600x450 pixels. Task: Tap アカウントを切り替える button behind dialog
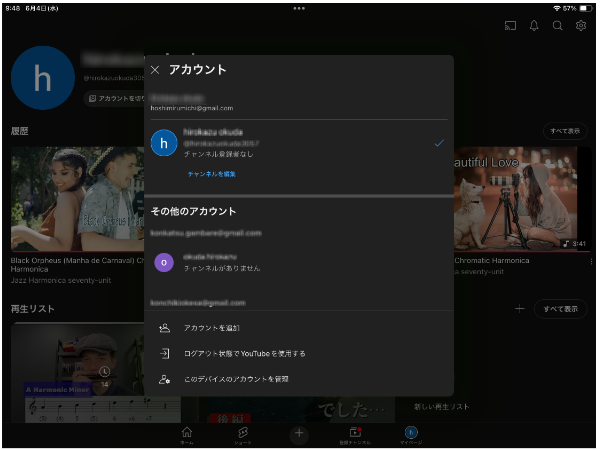(114, 99)
